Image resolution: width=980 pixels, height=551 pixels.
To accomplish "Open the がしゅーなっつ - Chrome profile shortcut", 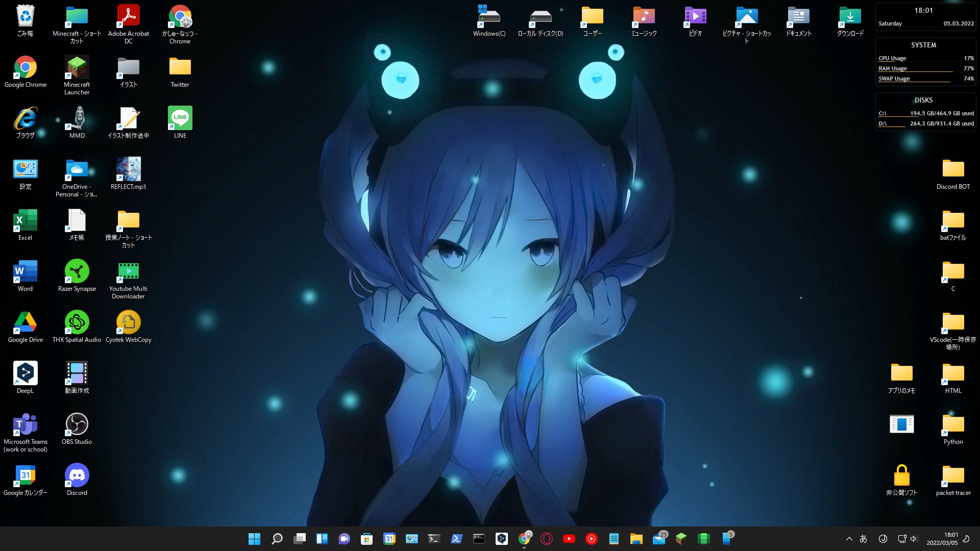I will click(180, 24).
